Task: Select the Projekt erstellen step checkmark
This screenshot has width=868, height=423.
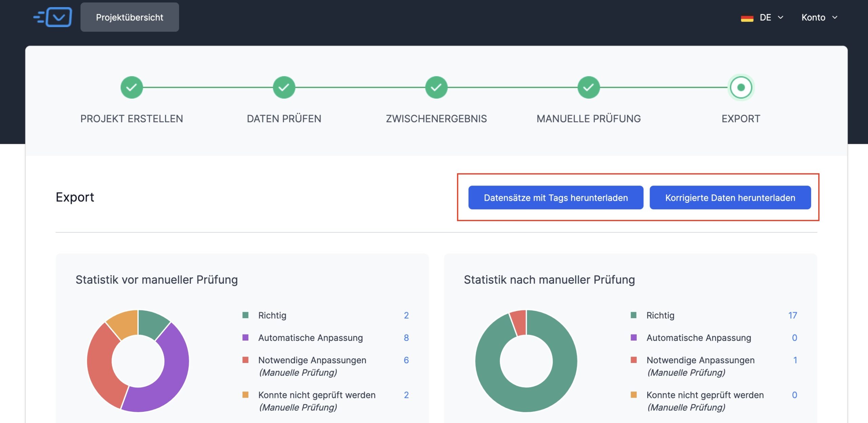Action: tap(132, 88)
